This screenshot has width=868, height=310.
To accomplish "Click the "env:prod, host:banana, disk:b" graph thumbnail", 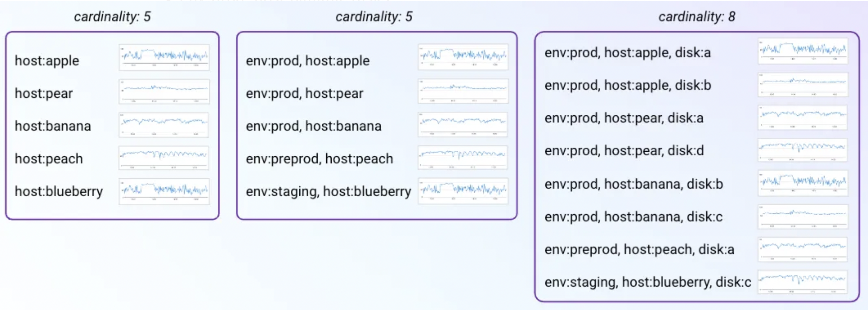I will [803, 183].
